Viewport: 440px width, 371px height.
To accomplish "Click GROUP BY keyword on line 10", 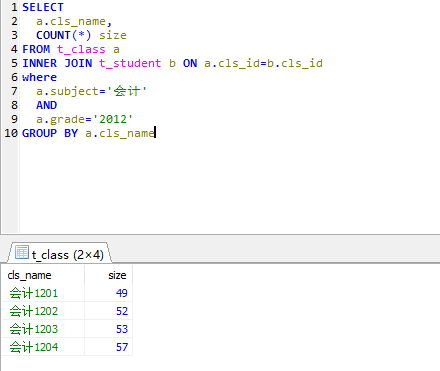I will tap(50, 133).
